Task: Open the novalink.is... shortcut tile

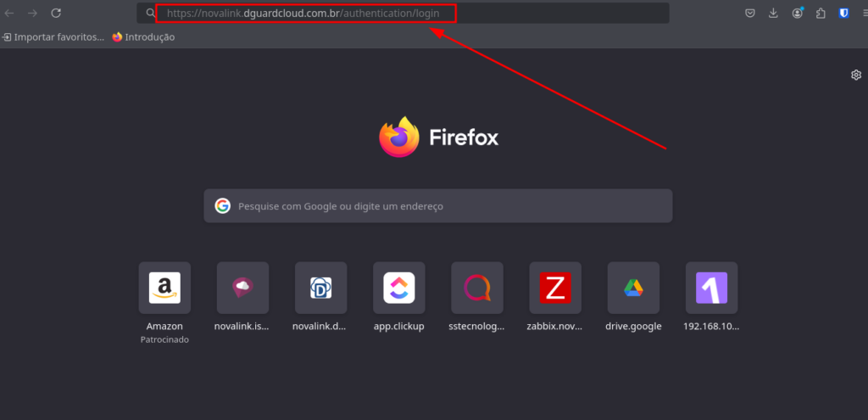Action: tap(242, 288)
